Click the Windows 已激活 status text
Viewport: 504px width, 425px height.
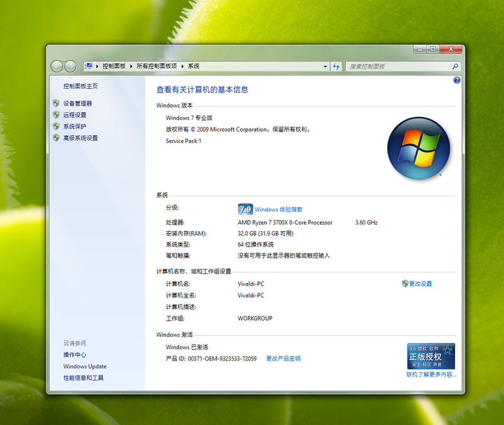point(187,347)
